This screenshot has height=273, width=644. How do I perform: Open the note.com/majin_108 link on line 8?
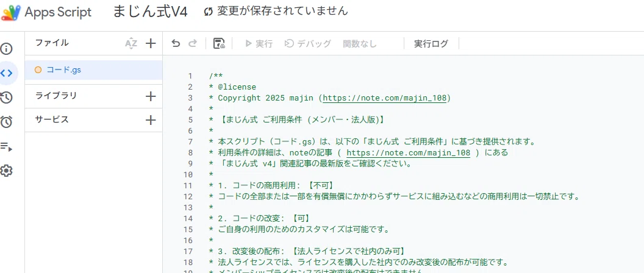(x=408, y=153)
